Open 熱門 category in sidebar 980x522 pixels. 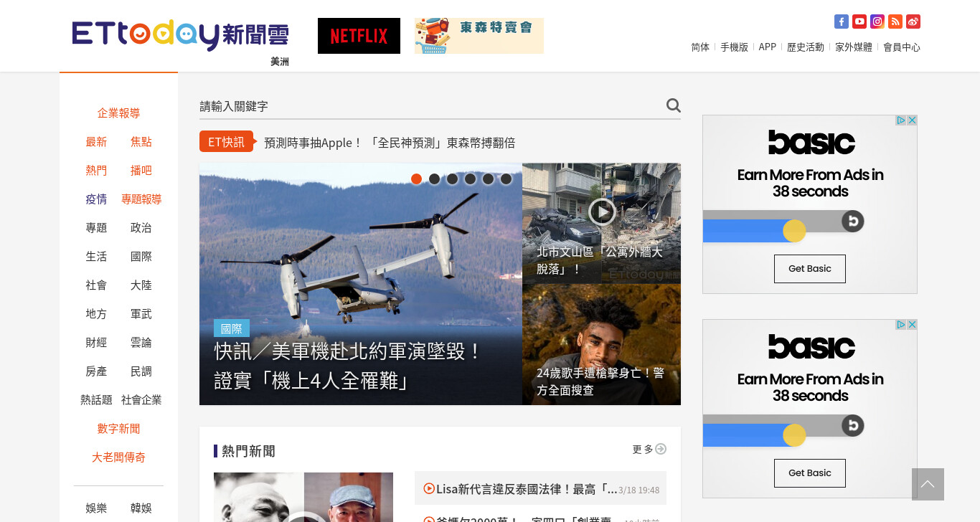point(96,171)
